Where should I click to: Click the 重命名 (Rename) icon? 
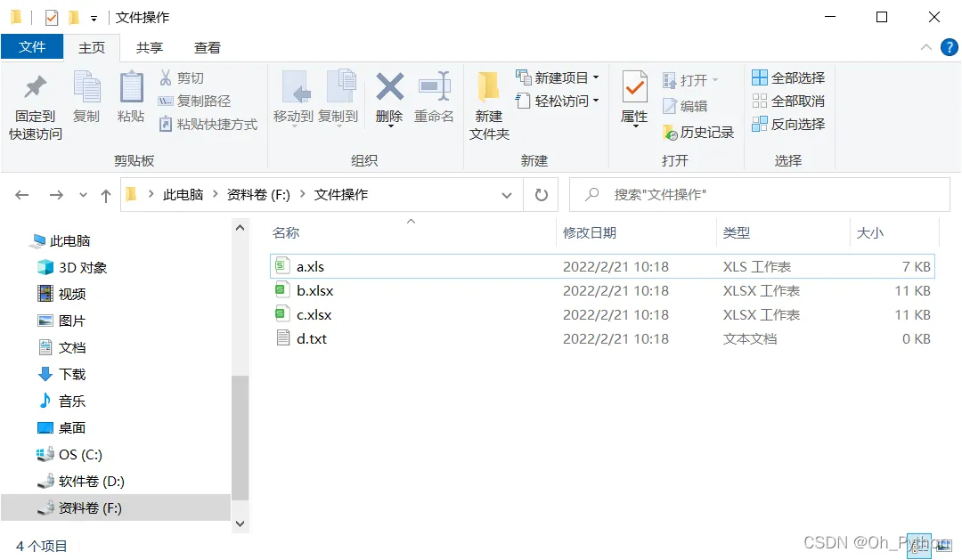434,96
